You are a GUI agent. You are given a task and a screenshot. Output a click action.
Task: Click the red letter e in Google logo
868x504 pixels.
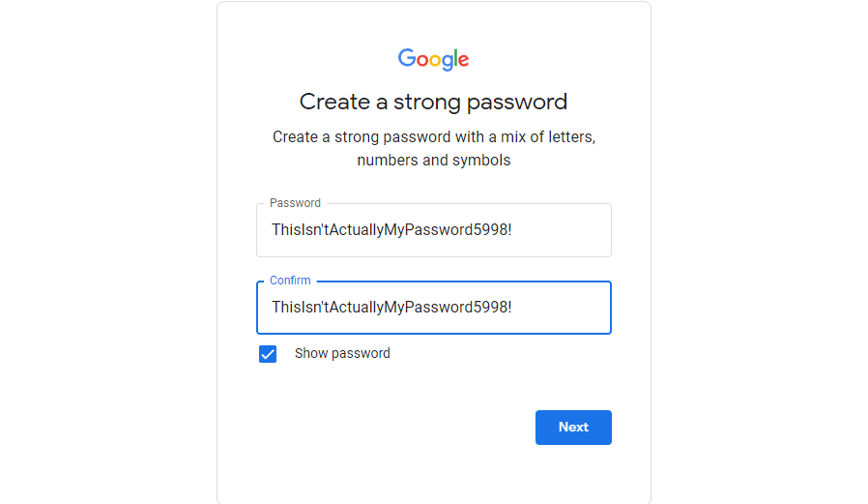point(464,61)
